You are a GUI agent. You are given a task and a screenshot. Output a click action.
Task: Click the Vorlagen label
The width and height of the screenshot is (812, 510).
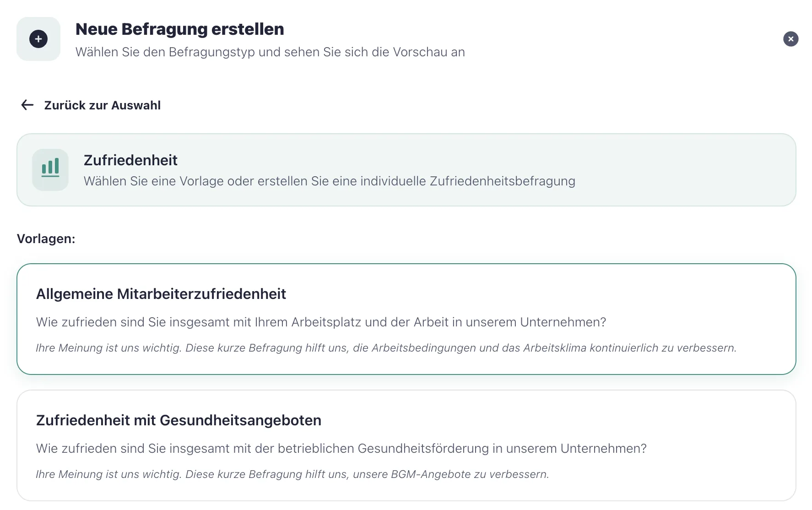tap(46, 238)
